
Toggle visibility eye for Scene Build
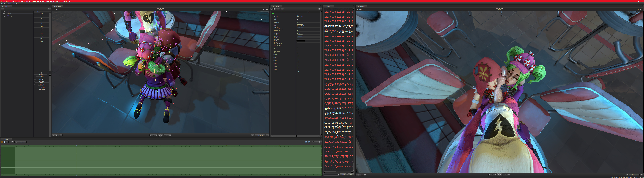[x=3, y=17]
